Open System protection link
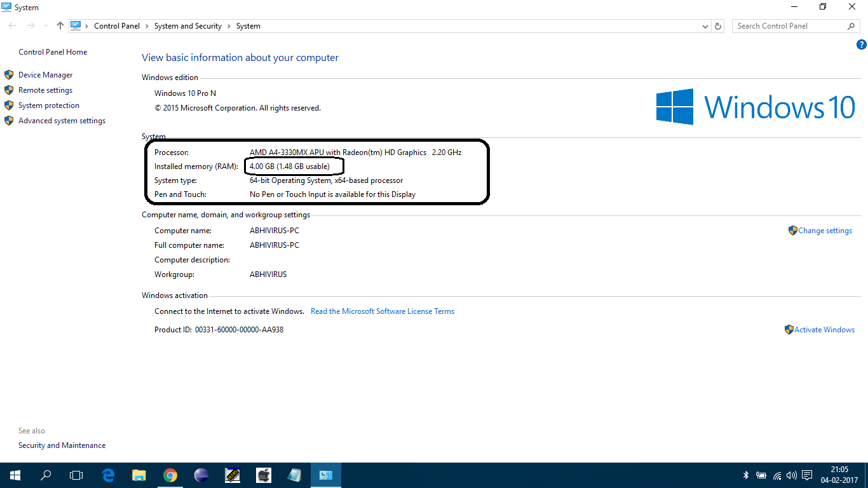The height and width of the screenshot is (488, 868). 49,105
